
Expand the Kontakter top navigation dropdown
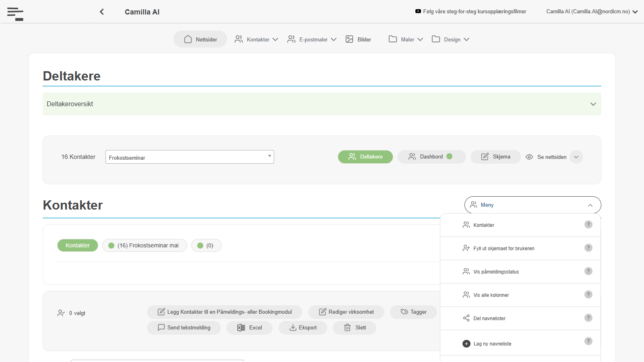(256, 39)
